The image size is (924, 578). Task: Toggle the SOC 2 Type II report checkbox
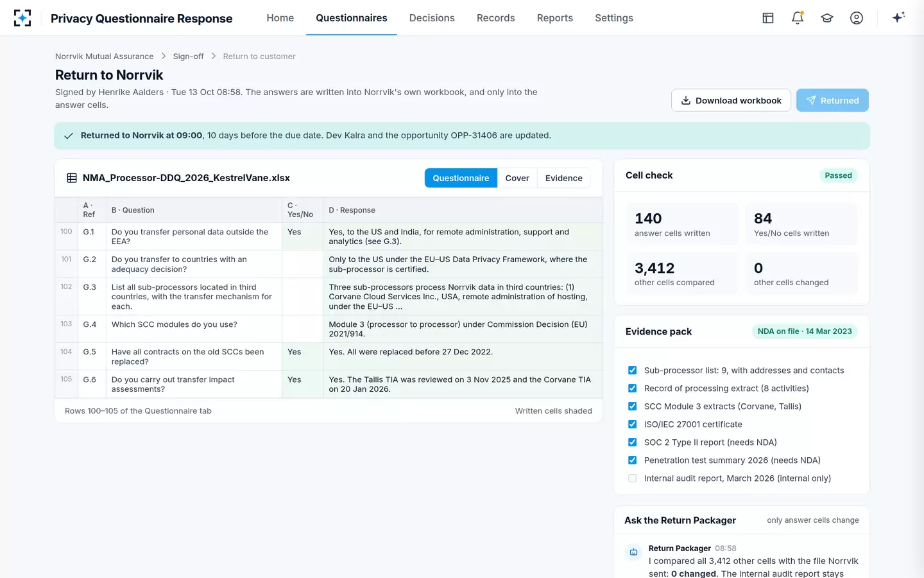coord(632,442)
